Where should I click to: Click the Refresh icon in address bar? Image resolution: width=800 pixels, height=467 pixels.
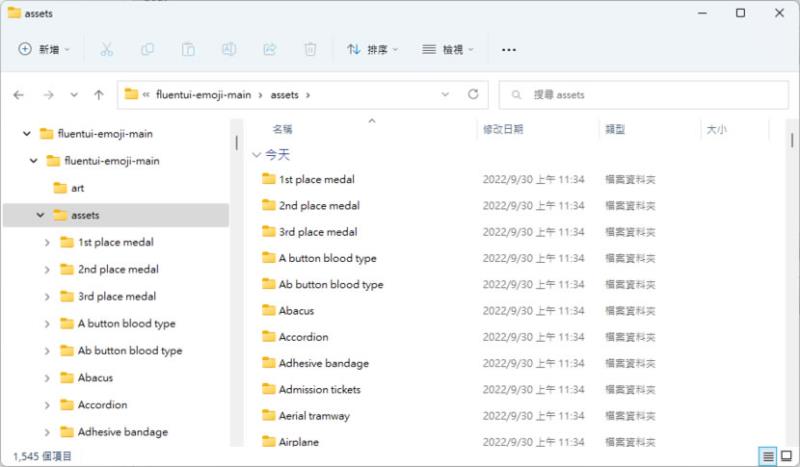(x=473, y=94)
